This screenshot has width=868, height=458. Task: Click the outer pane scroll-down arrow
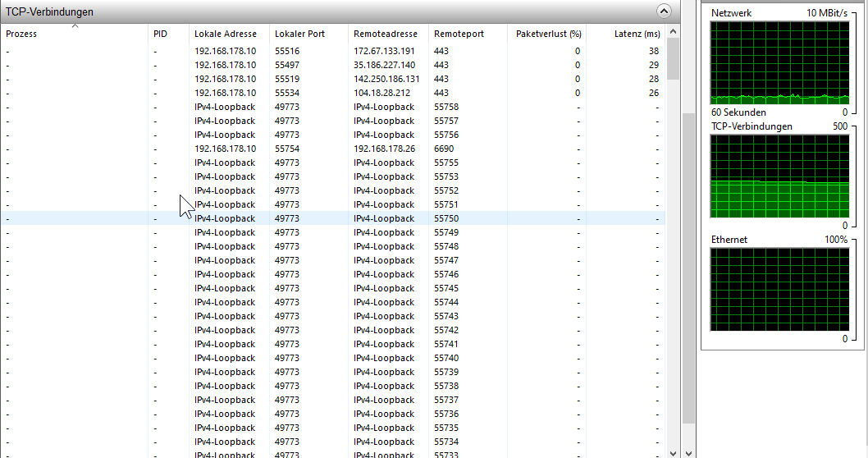pos(688,452)
